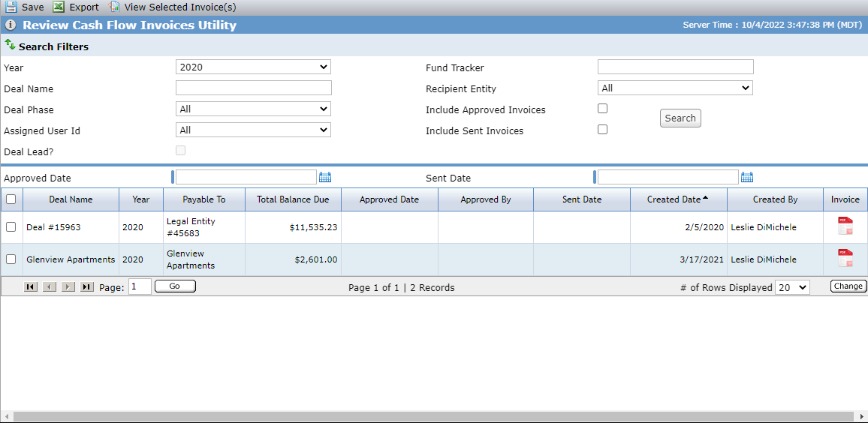Open the # of Rows Displayed dropdown
Screen dimensions: 868x423
click(x=793, y=287)
